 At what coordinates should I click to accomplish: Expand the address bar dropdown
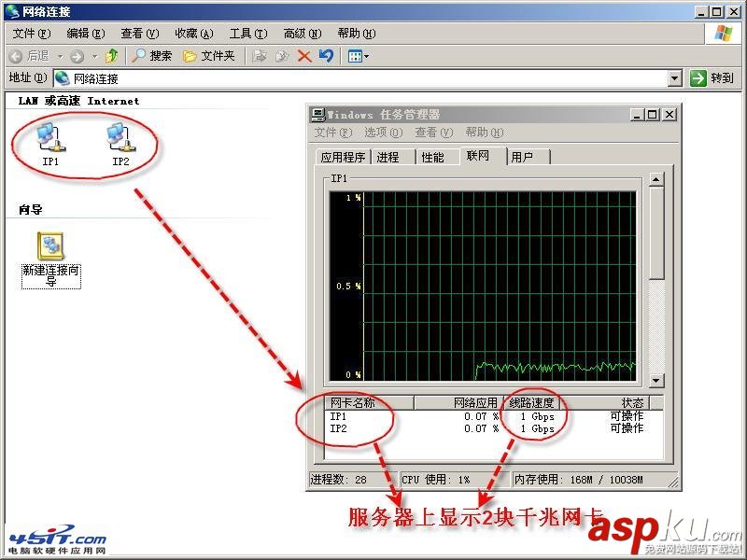point(674,78)
